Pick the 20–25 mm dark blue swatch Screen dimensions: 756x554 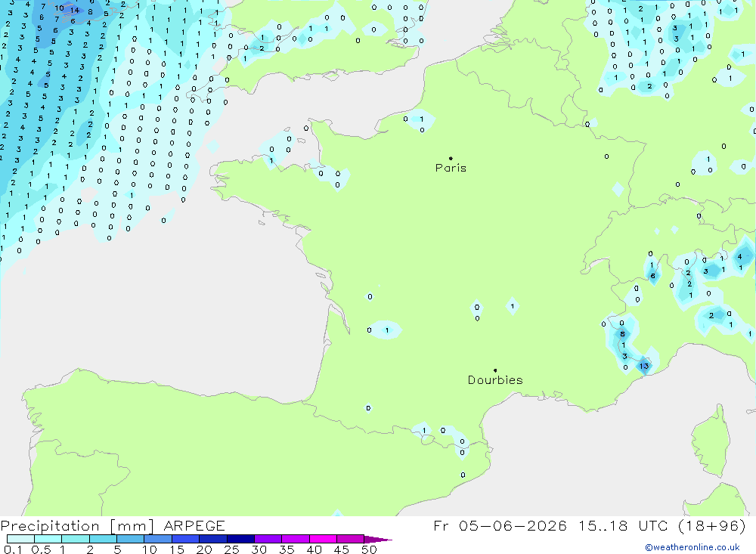click(x=213, y=539)
